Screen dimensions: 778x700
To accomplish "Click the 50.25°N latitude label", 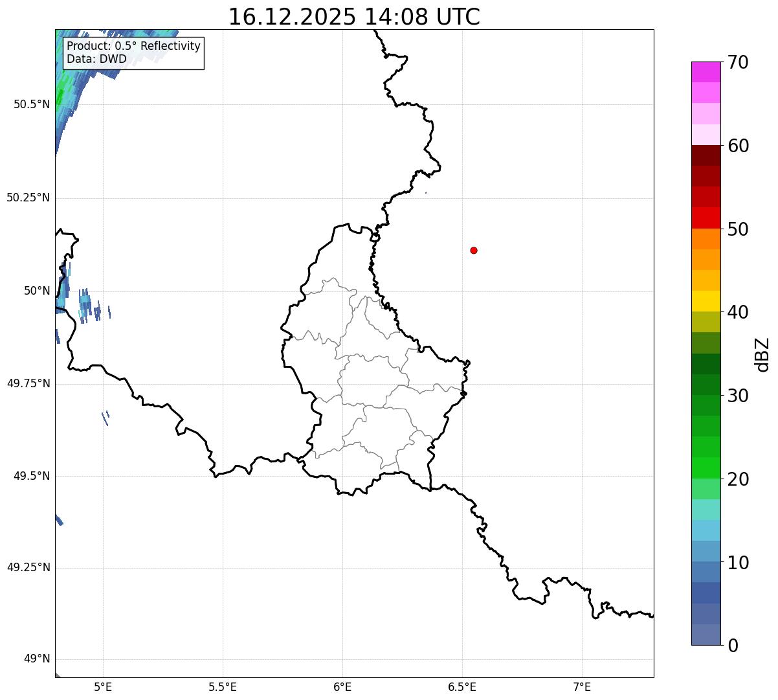I will click(x=28, y=198).
